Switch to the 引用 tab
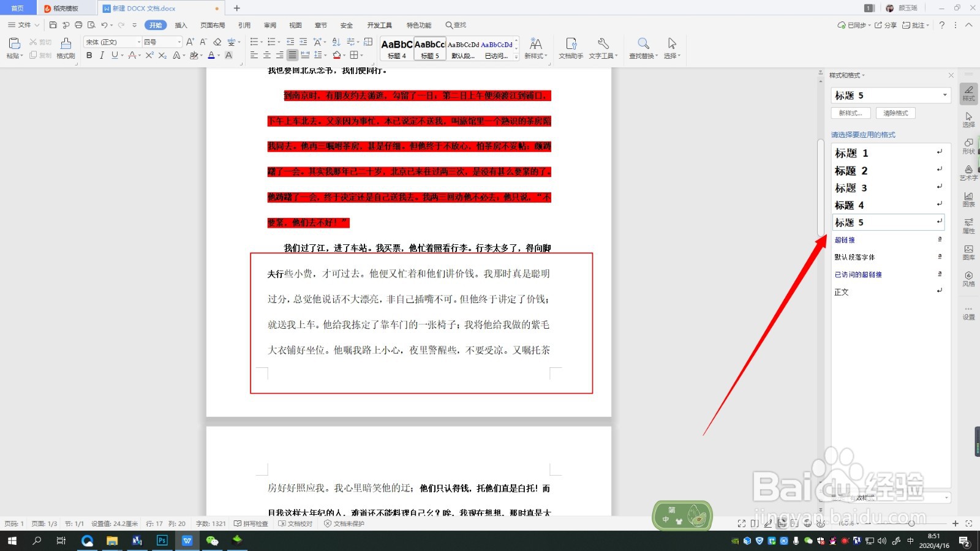980x551 pixels. pyautogui.click(x=244, y=25)
